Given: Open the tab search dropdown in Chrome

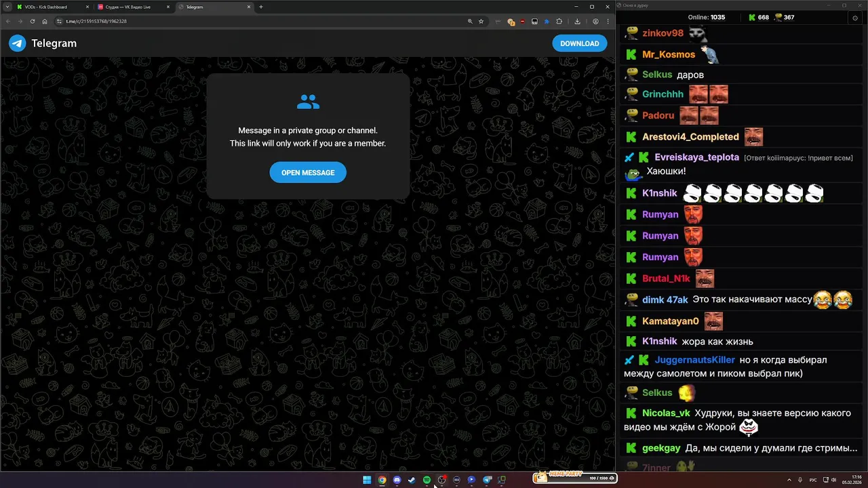Looking at the screenshot, I should [x=7, y=7].
